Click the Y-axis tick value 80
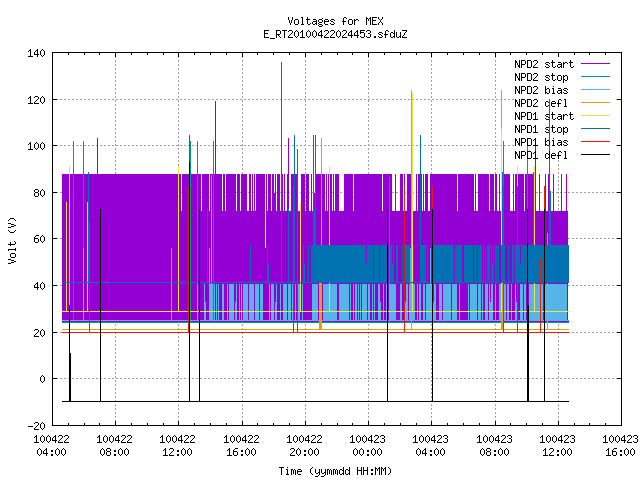The width and height of the screenshot is (640, 480). pos(39,193)
